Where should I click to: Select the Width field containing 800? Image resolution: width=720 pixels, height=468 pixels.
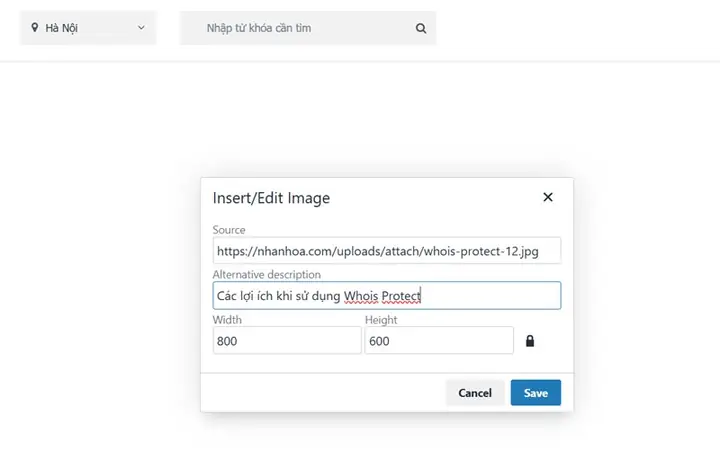click(286, 341)
